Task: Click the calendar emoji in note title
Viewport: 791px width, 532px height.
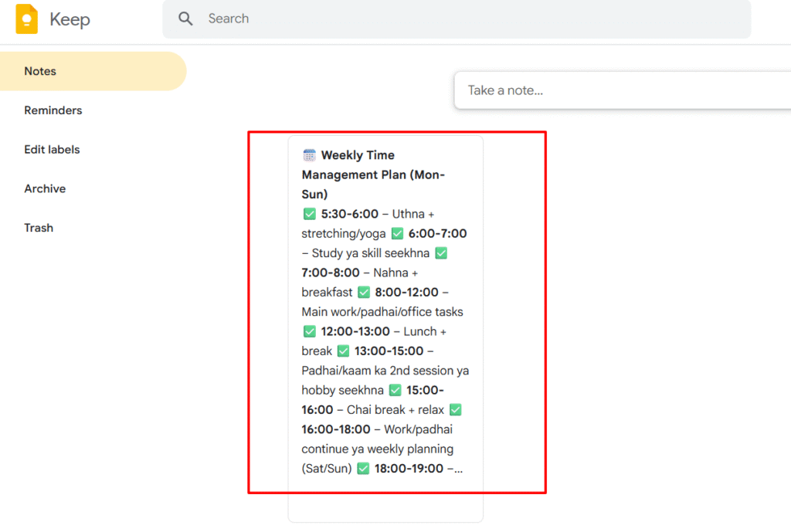Action: (309, 155)
